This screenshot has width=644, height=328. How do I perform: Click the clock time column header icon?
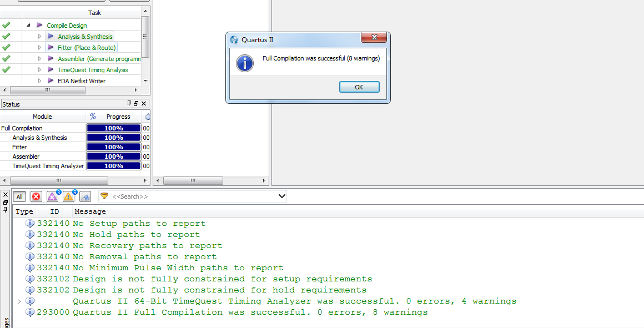point(148,117)
